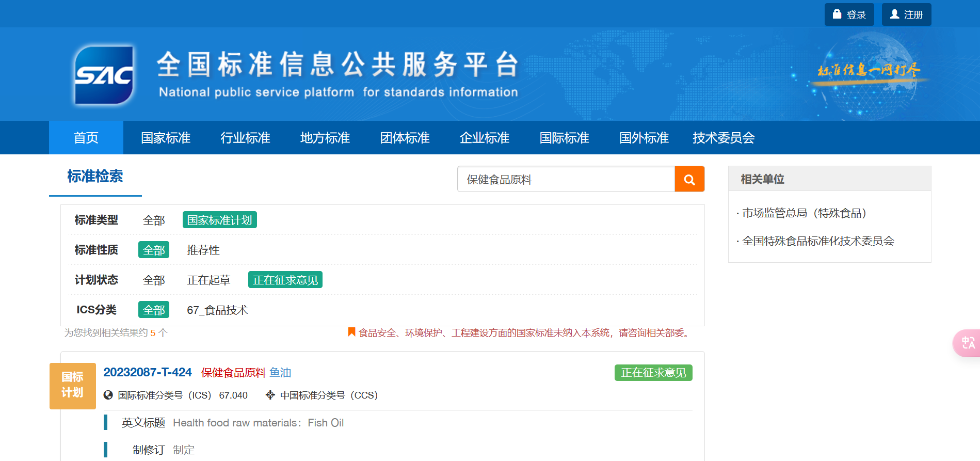Click the ICS globe icon in result
Screen dimensions: 980x461
pyautogui.click(x=108, y=395)
